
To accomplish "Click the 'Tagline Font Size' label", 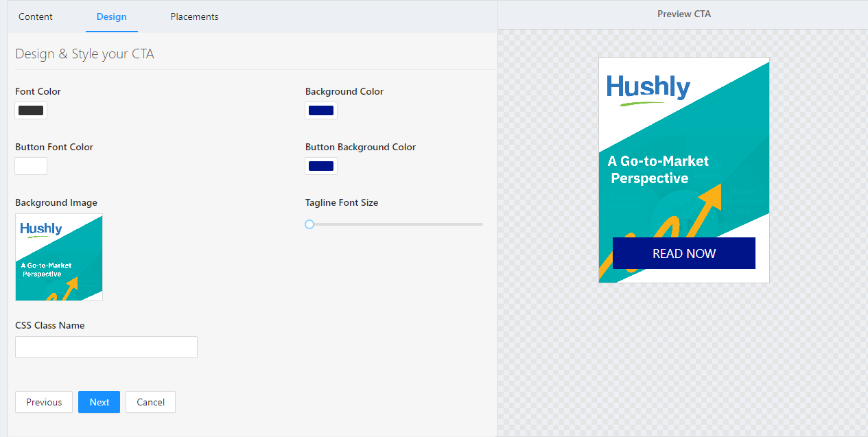I will click(x=342, y=202).
